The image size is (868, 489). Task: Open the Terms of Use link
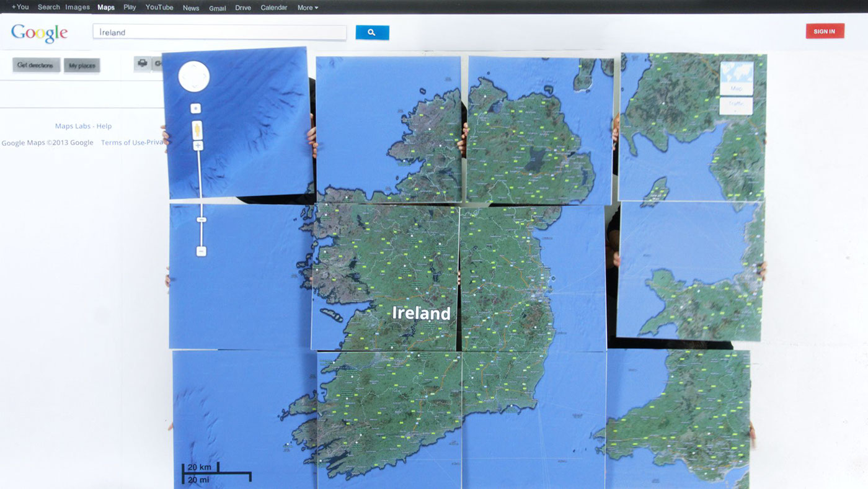tap(124, 142)
